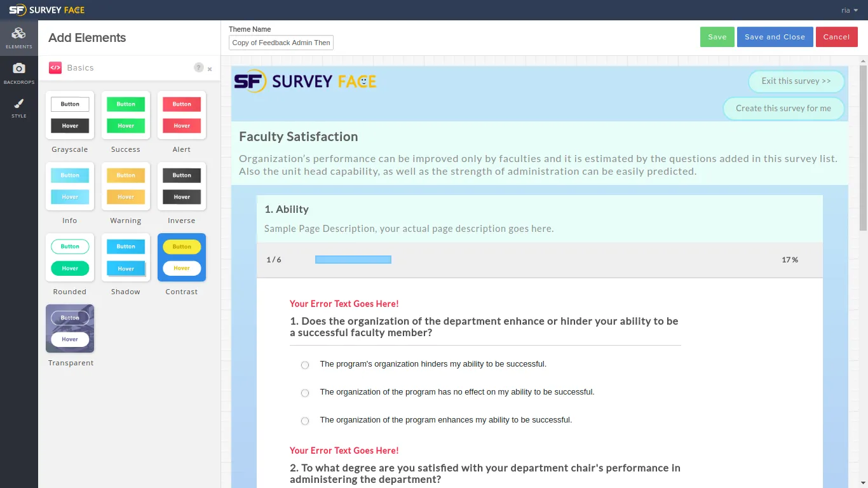
Task: Open the ria user dropdown
Action: tap(850, 10)
